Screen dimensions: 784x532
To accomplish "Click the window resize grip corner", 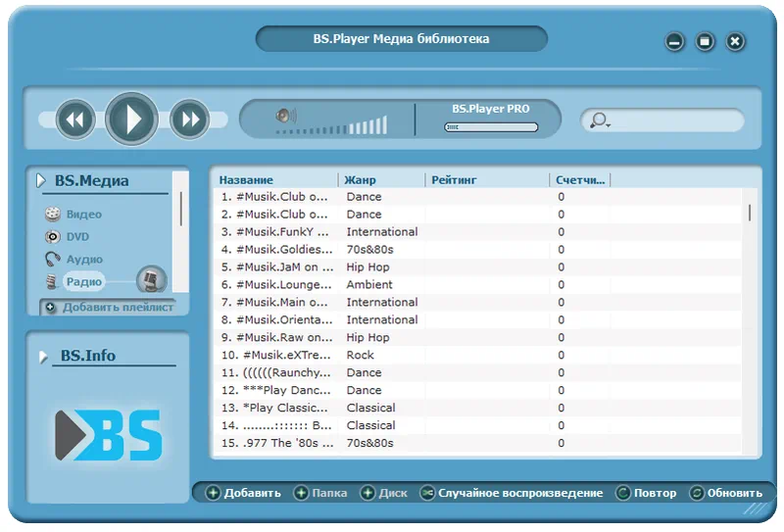I will (755, 508).
